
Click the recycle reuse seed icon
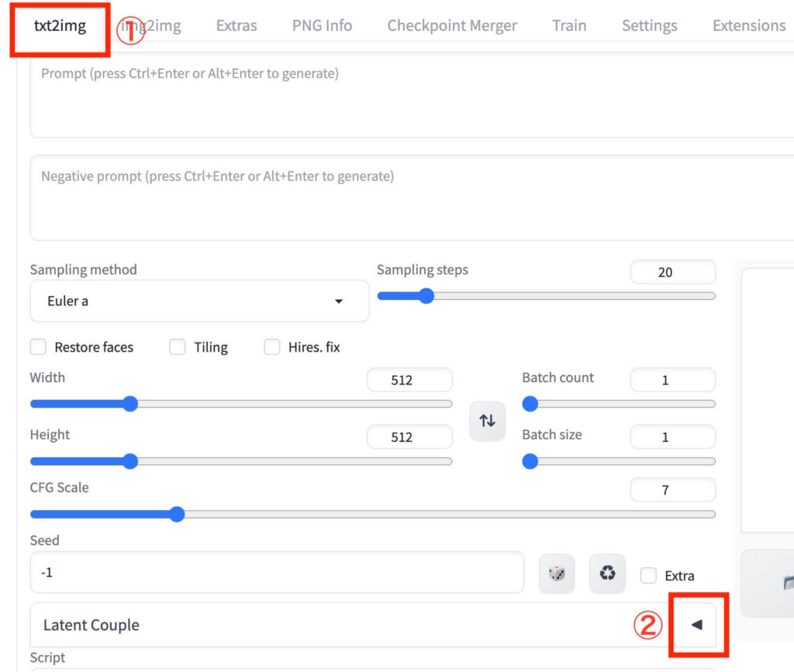coord(607,574)
